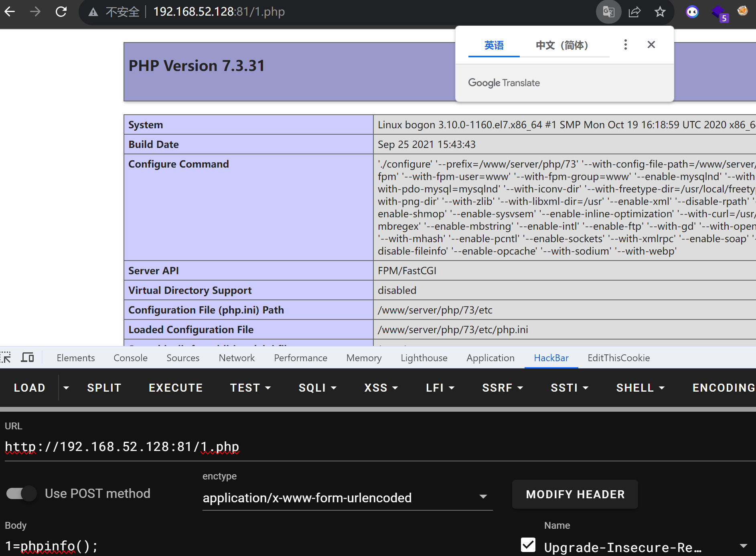Bookmark this page with the star icon
The image size is (756, 556).
[x=660, y=12]
